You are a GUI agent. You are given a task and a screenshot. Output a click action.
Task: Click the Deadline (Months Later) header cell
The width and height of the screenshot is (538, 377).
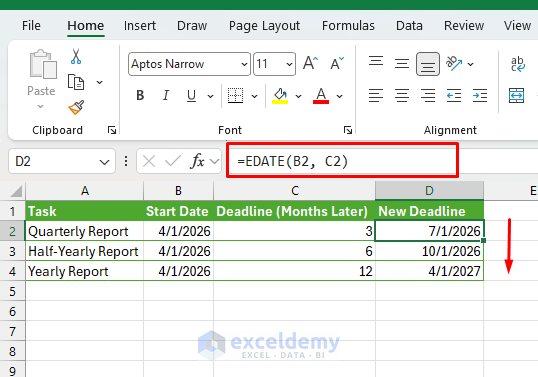tap(294, 211)
